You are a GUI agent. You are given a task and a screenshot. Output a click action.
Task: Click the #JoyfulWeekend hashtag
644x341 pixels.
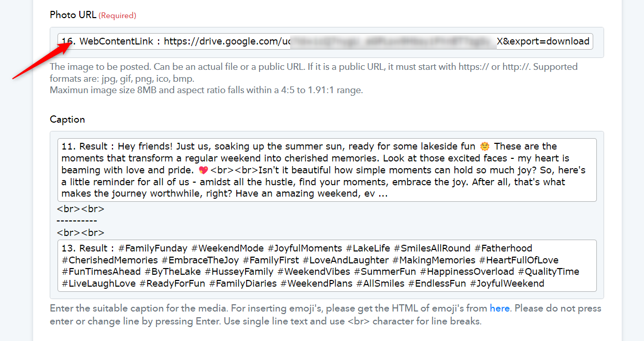[x=507, y=284]
